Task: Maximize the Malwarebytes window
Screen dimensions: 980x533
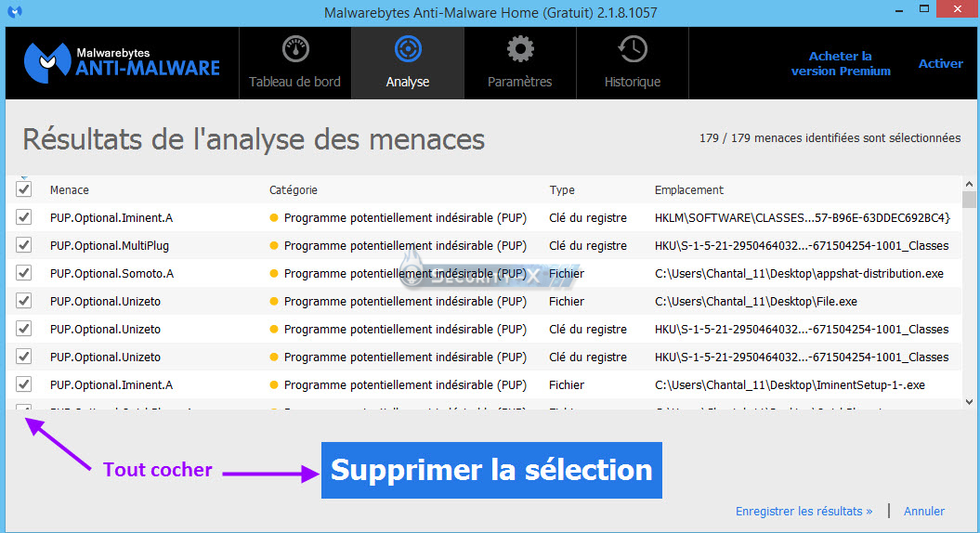Action: pos(924,8)
